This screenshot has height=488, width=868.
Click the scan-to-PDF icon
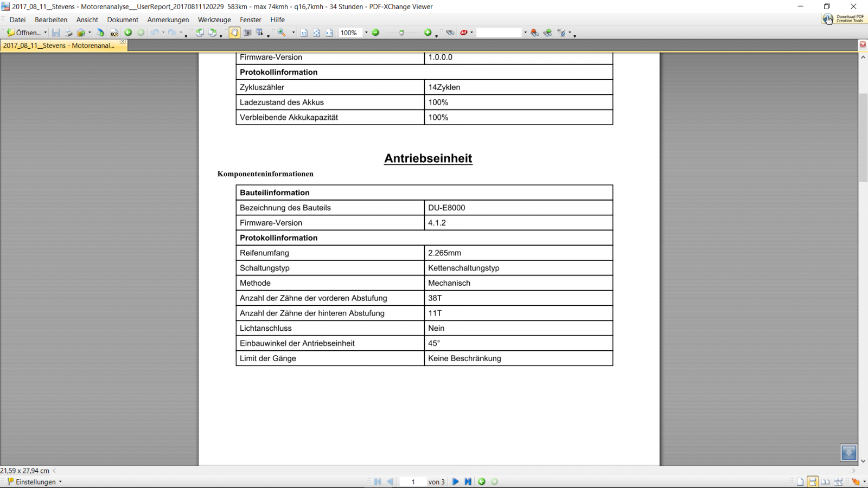pos(100,33)
